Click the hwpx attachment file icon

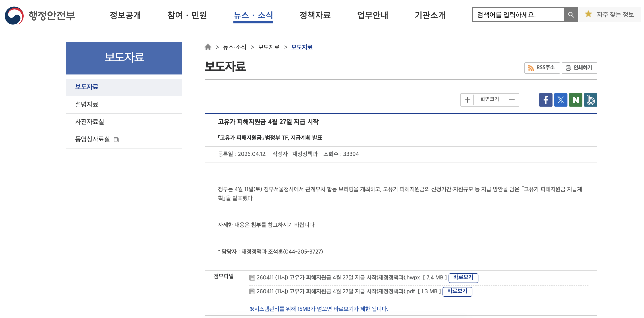coord(252,278)
